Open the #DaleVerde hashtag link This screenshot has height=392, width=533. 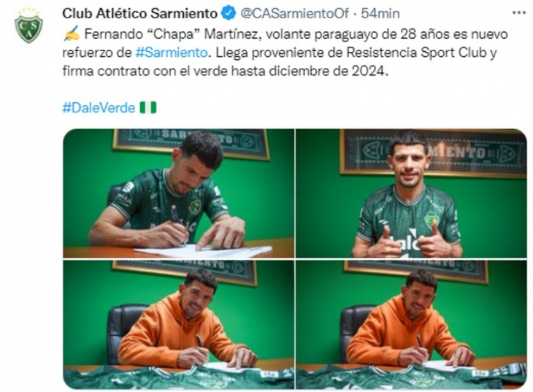99,108
